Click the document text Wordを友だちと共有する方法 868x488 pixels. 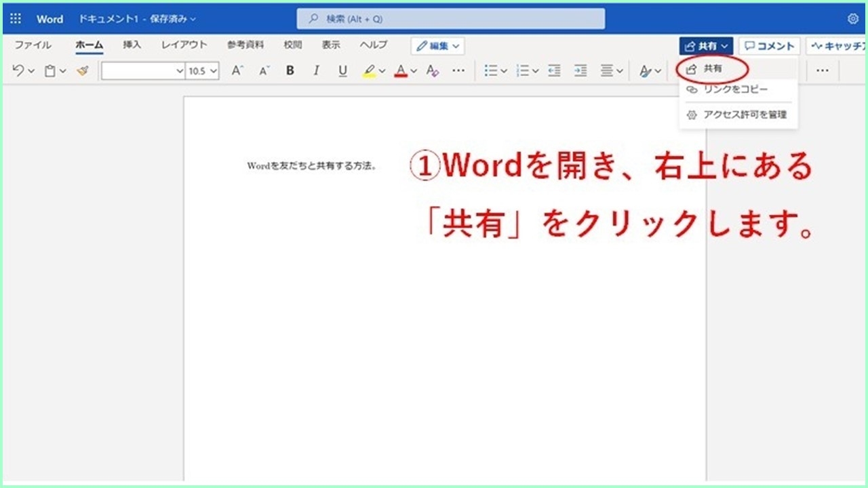click(312, 165)
